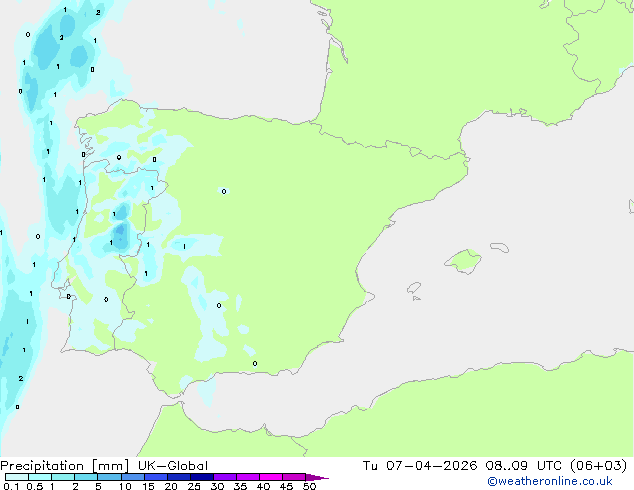
Task: Click the legend scale label '50'
Action: pos(309,486)
